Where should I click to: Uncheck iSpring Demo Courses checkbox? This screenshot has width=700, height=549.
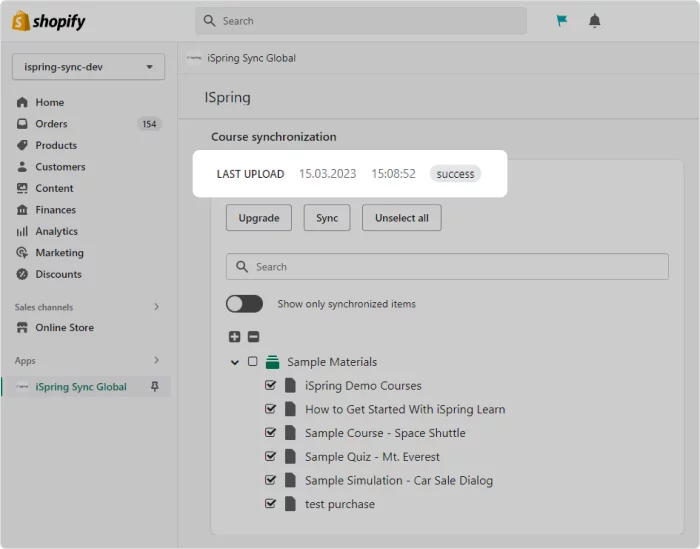(x=270, y=385)
